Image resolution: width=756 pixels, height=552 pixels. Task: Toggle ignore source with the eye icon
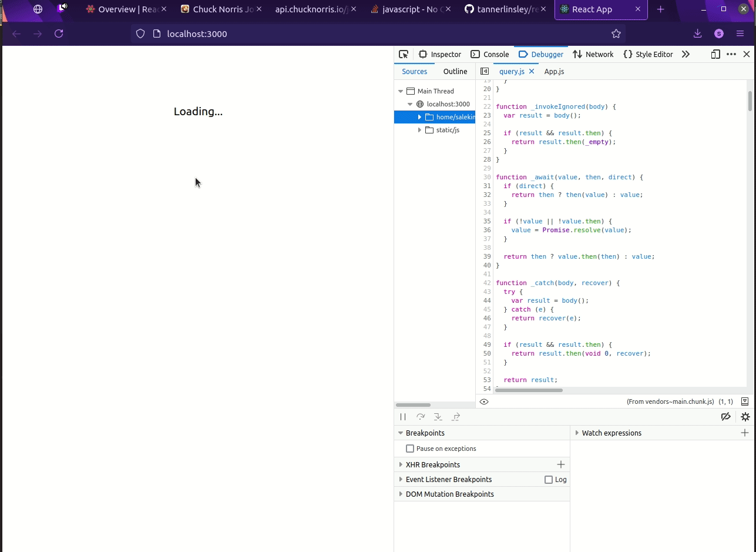click(x=484, y=402)
